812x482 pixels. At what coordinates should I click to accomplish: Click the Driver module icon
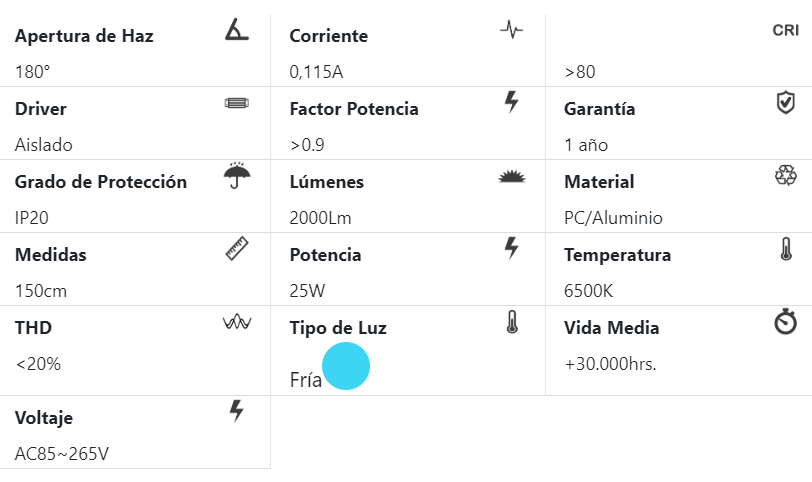click(236, 103)
